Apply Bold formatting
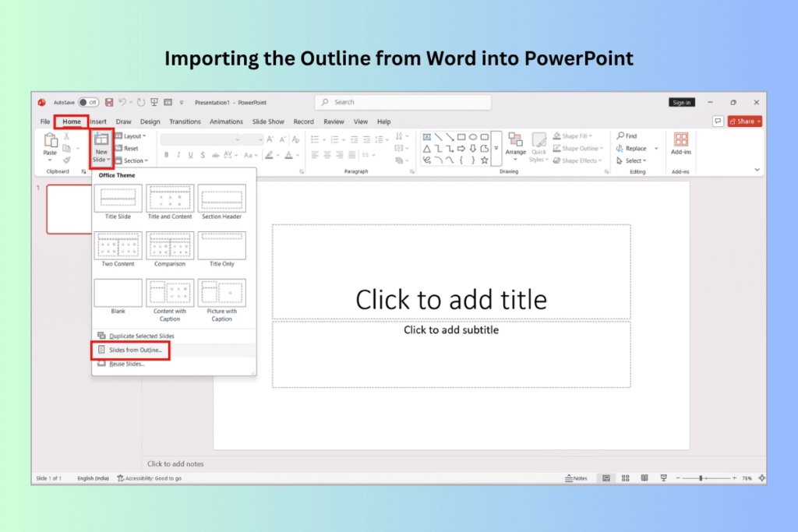798x532 pixels. point(167,155)
